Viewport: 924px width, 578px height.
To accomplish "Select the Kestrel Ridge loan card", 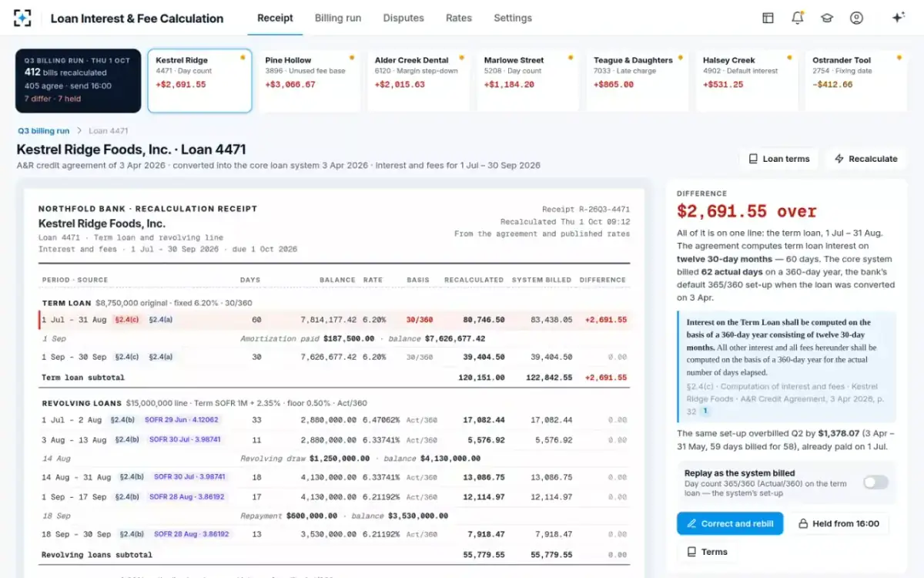I will 199,82.
